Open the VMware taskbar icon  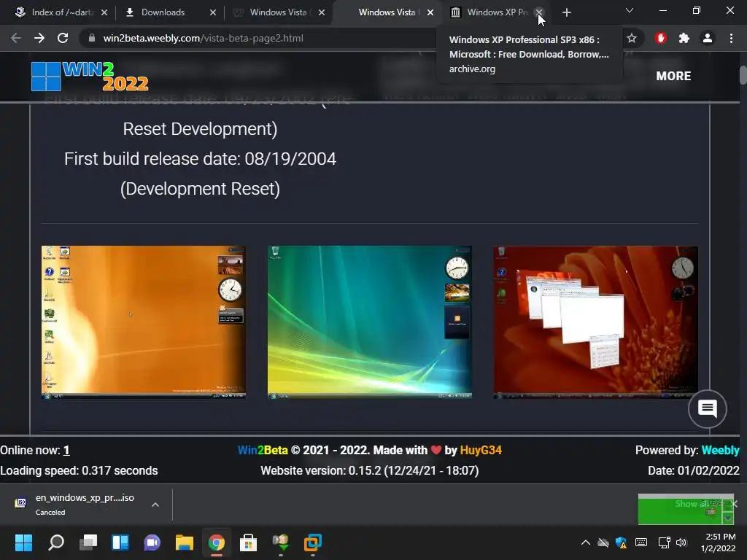point(312,542)
